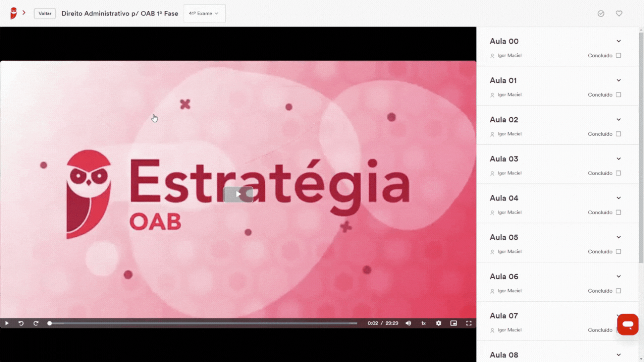
Task: Expand Aula 06 with its chevron
Action: tap(619, 276)
